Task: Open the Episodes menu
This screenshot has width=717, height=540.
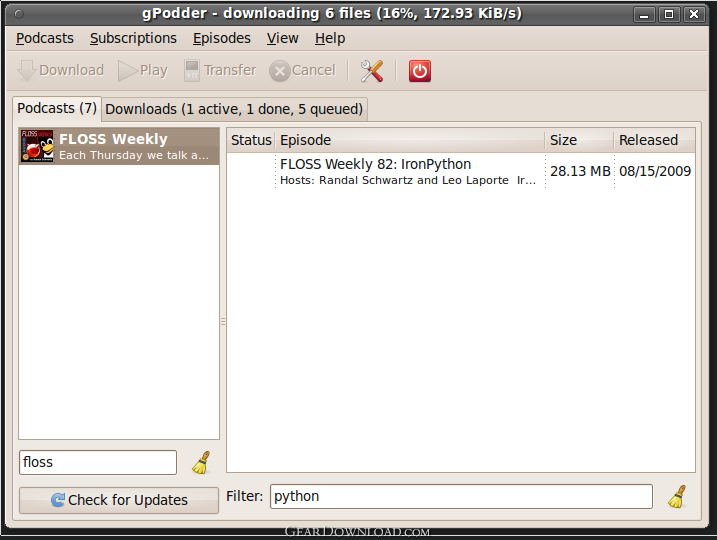Action: 221,38
